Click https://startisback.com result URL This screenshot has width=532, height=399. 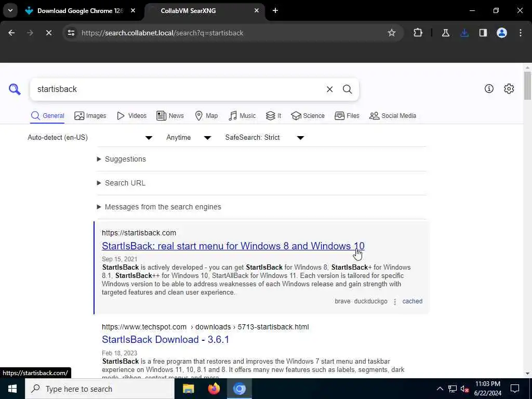coord(139,233)
